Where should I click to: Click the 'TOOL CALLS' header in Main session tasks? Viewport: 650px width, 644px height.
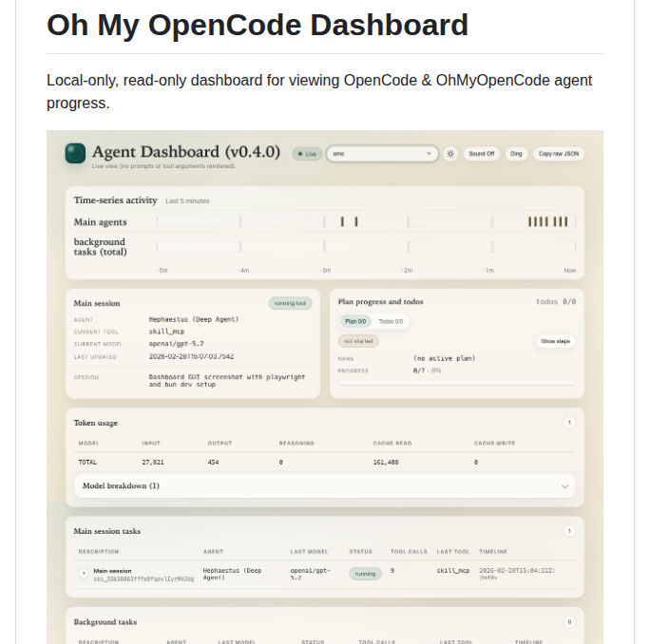point(409,552)
